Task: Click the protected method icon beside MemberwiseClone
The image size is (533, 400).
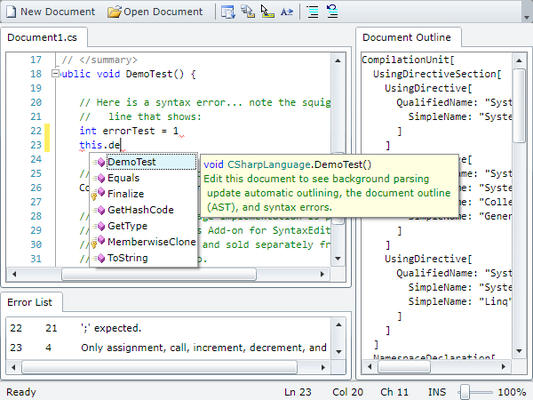Action: pos(98,242)
